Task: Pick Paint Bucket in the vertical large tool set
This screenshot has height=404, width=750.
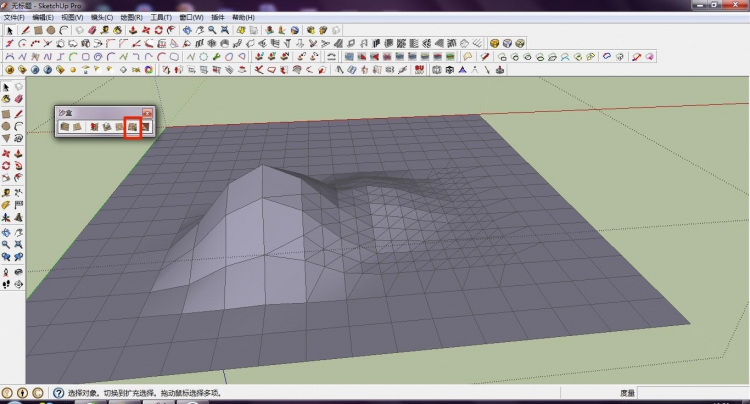Action: click(x=6, y=99)
